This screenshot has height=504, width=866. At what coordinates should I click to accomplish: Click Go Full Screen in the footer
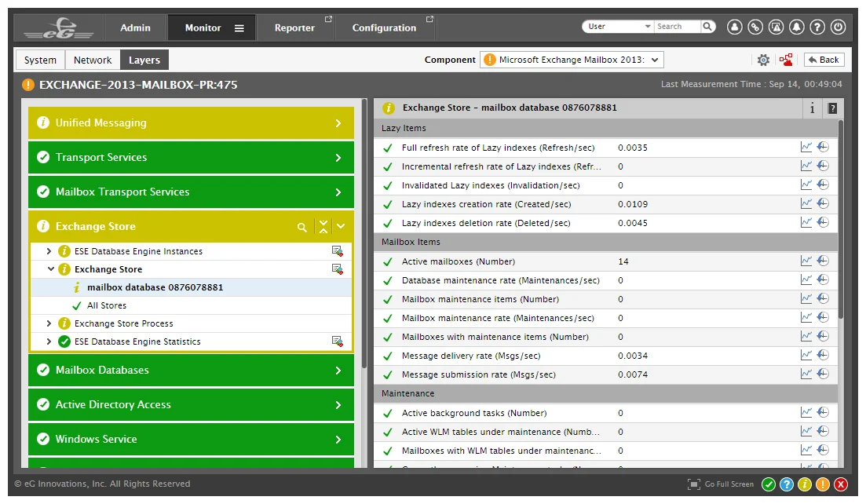click(x=721, y=484)
